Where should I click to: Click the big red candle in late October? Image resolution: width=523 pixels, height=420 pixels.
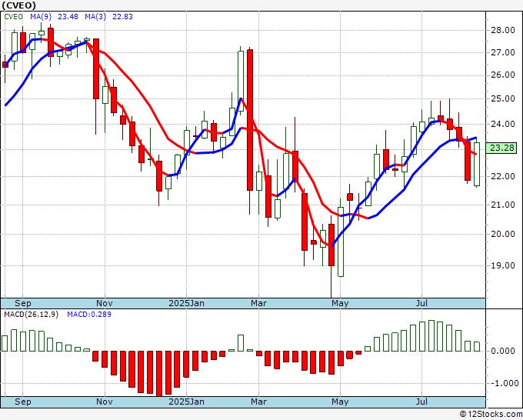coord(95,68)
